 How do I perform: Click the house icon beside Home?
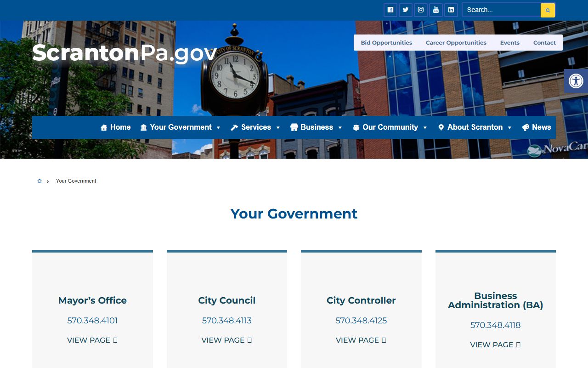point(104,127)
